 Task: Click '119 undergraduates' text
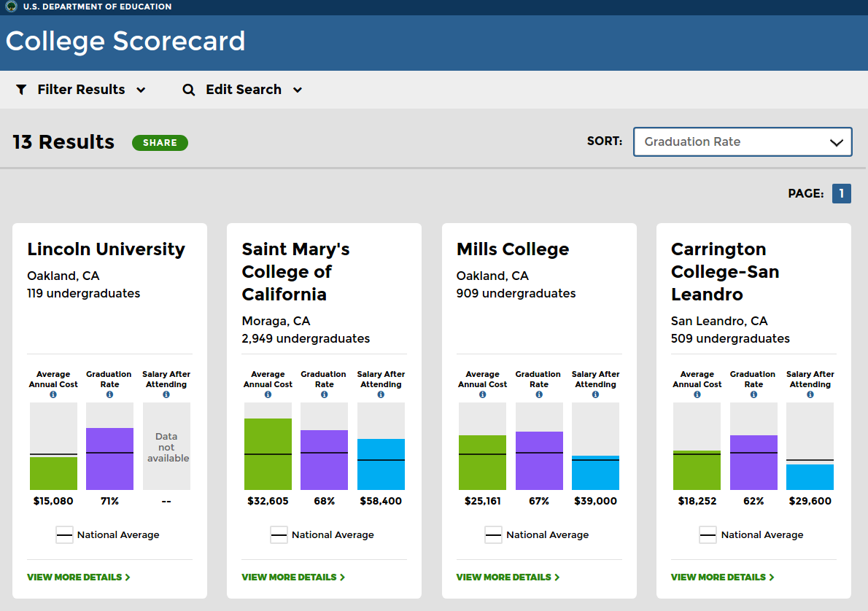[x=84, y=293]
